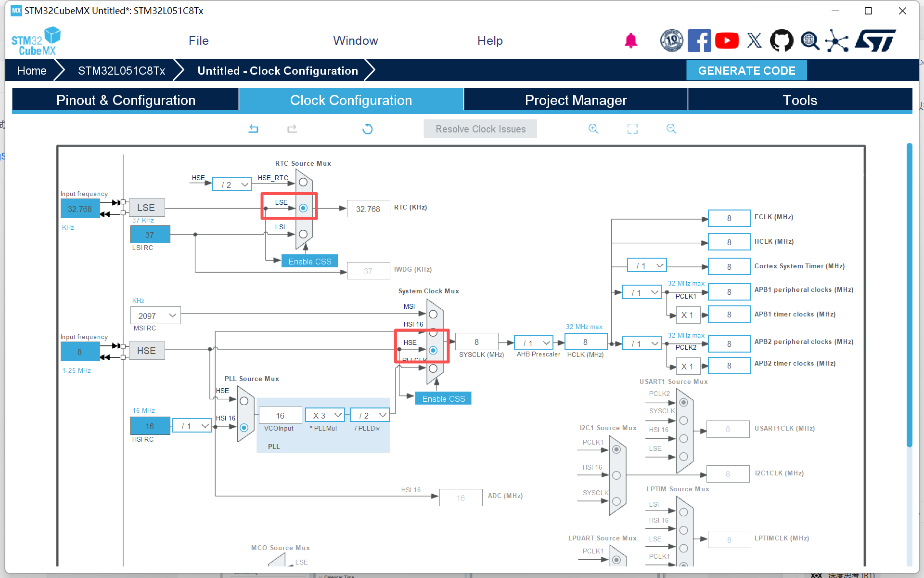Select HSE in PLL Source Mux
Viewport: 924px width, 578px height.
pyautogui.click(x=244, y=401)
